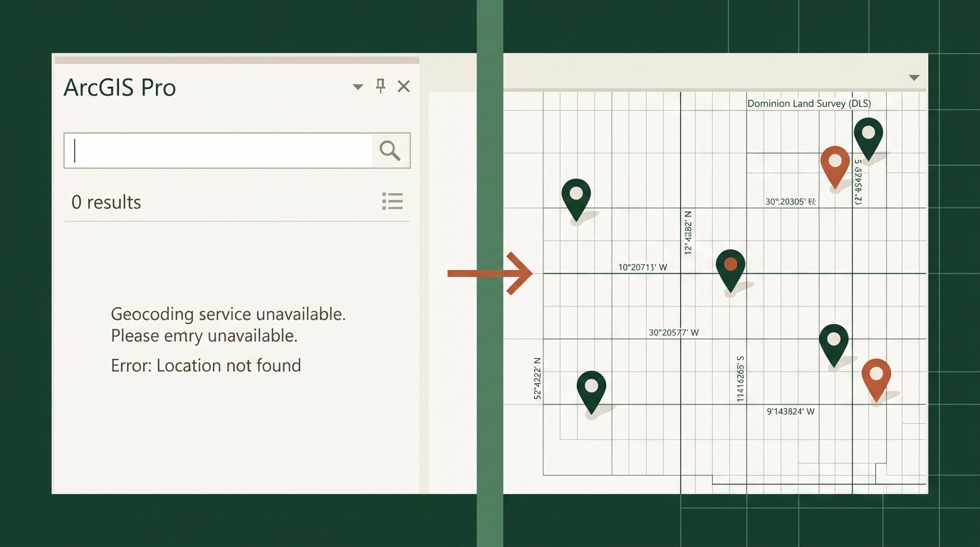Close the ArcGIS Pro panel with the X
The width and height of the screenshot is (980, 547).
pyautogui.click(x=403, y=85)
